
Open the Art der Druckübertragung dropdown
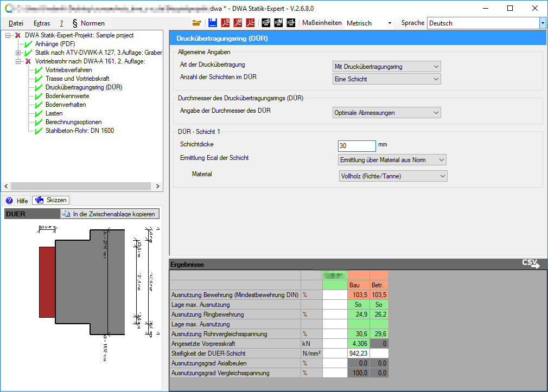point(386,67)
